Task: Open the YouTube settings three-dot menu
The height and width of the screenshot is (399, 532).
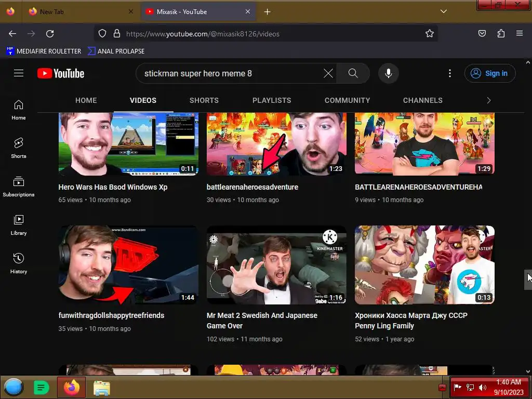Action: coord(450,73)
